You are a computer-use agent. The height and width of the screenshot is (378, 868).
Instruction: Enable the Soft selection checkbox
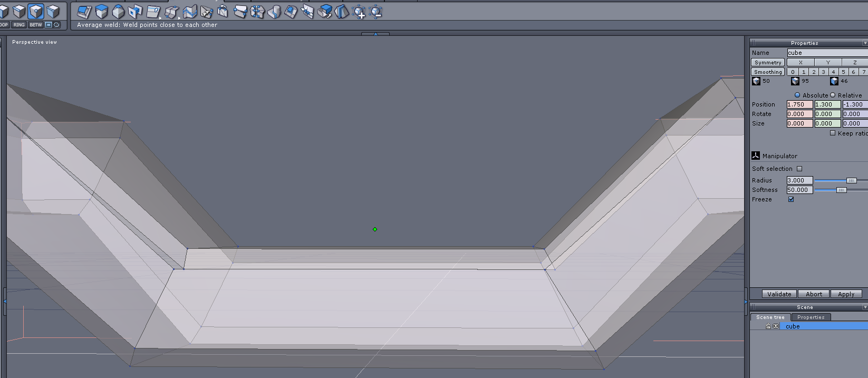point(799,169)
